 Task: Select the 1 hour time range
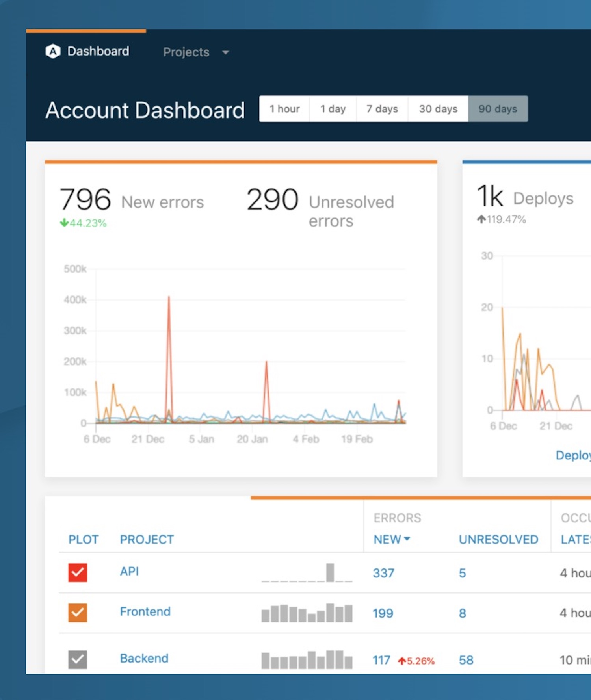point(284,109)
